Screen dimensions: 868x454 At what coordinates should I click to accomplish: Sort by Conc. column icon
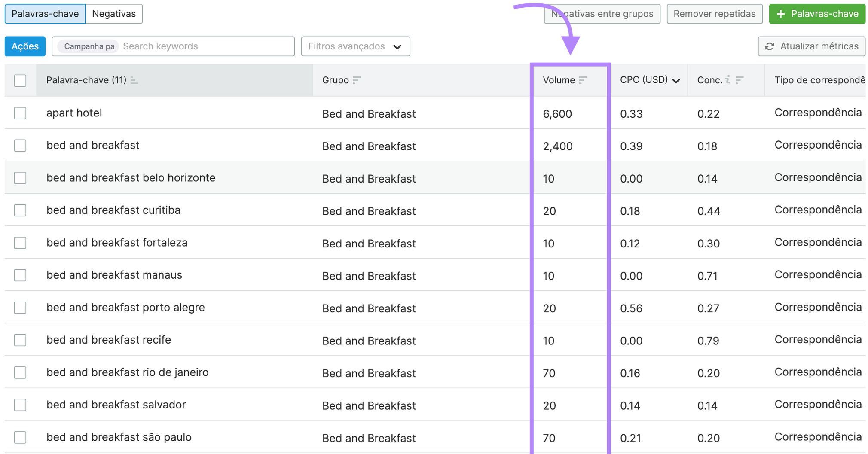740,80
